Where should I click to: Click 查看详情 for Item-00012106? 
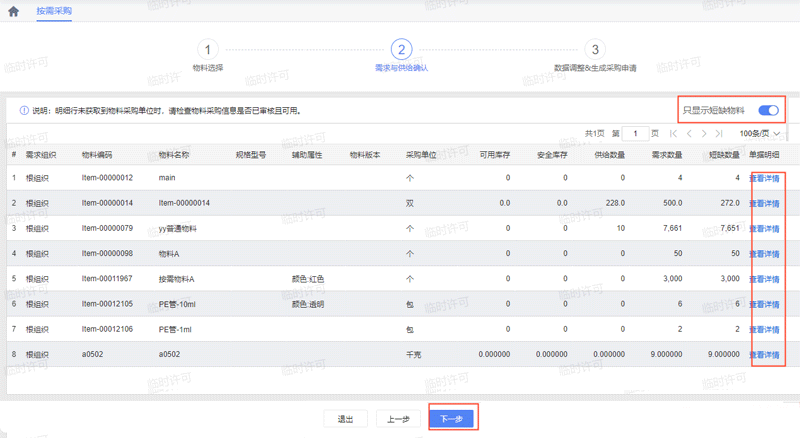[x=764, y=330]
